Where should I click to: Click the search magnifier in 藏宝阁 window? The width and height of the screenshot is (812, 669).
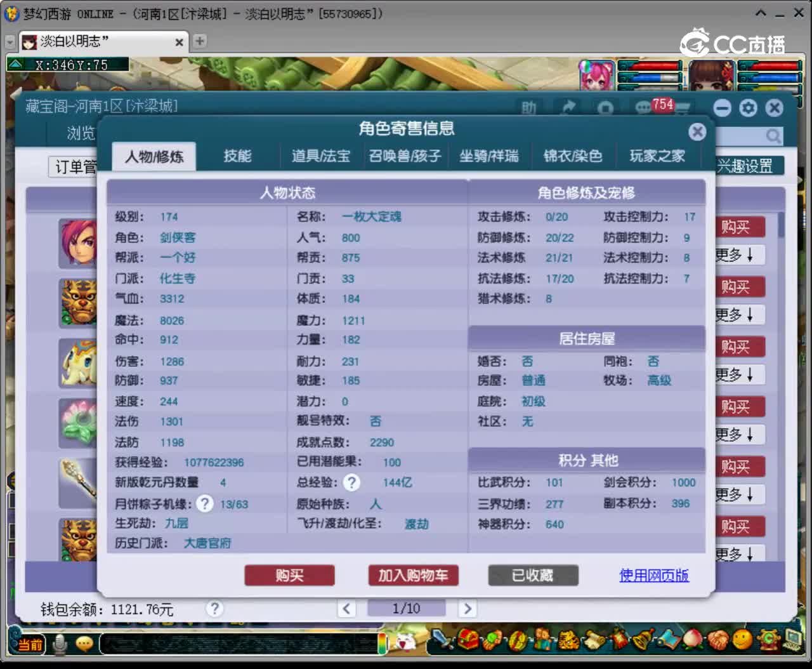[x=773, y=135]
